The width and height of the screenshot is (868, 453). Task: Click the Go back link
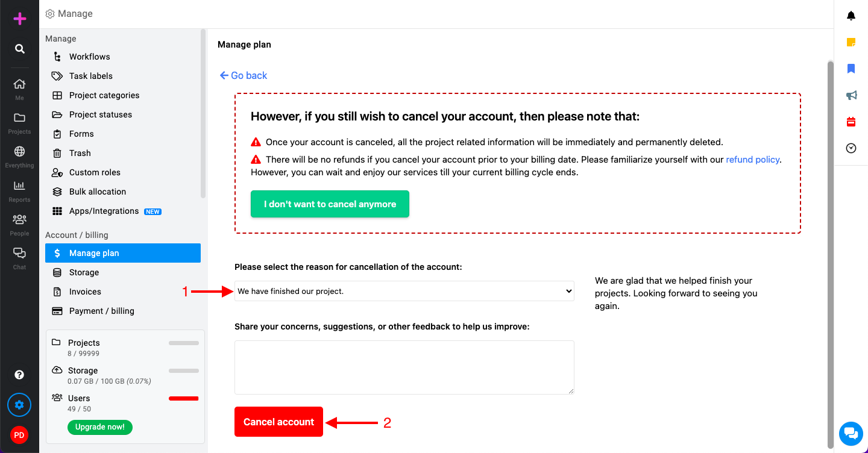pyautogui.click(x=244, y=75)
